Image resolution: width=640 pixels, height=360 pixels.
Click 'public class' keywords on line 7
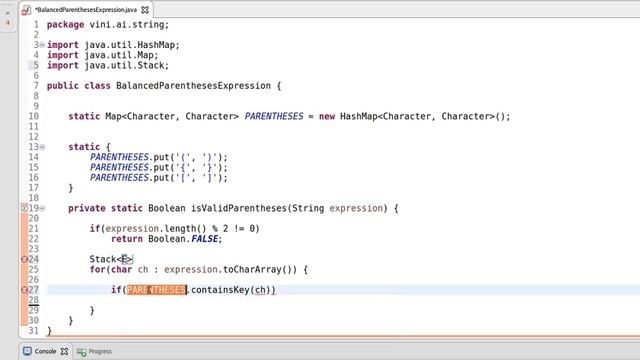tap(79, 86)
